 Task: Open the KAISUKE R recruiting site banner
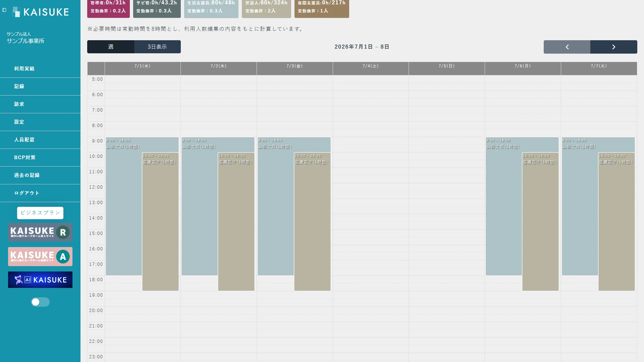point(40,232)
